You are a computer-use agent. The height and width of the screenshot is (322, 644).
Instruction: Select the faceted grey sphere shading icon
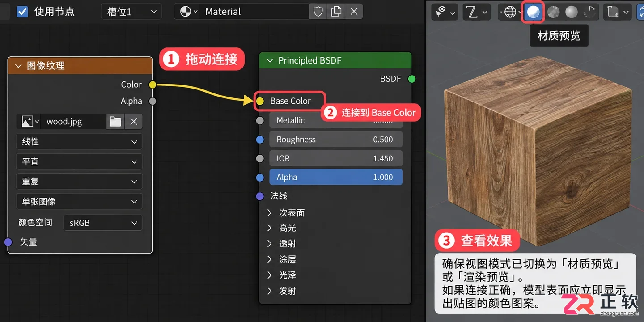[x=553, y=12]
